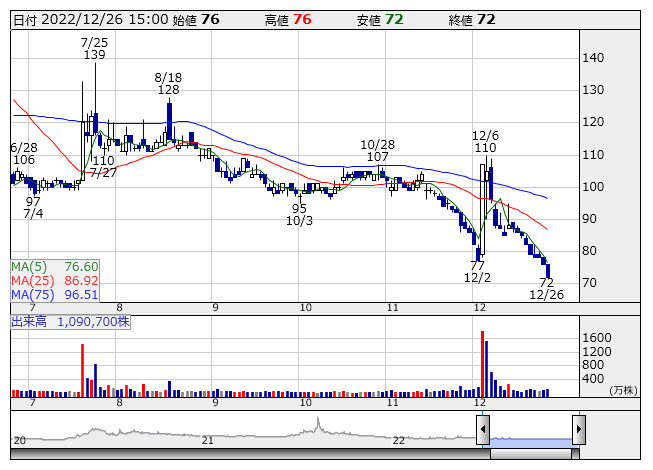Select the MA(5) legend entry
The height and width of the screenshot is (470, 653).
[x=55, y=267]
